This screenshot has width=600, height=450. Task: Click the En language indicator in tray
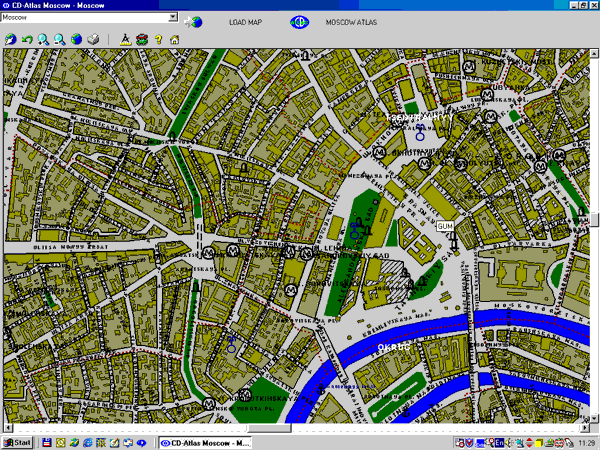pyautogui.click(x=499, y=443)
